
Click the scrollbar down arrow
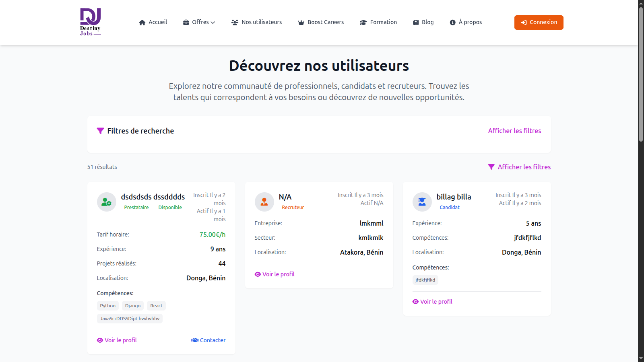641,358
